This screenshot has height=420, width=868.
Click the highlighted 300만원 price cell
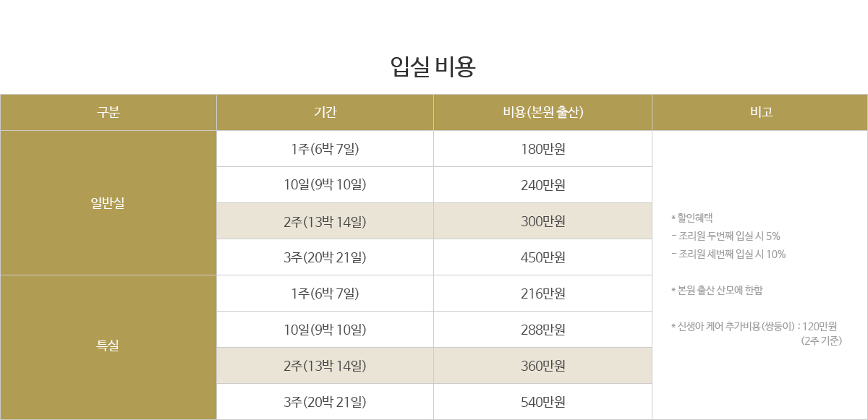point(542,221)
